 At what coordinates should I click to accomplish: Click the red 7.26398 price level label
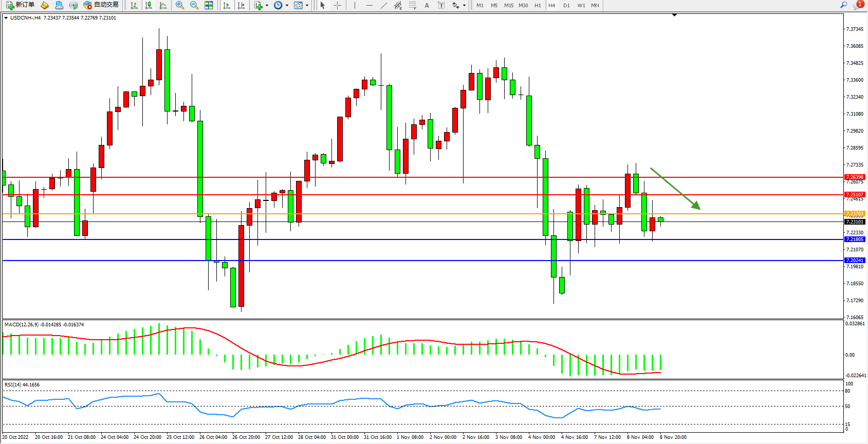[x=855, y=177]
